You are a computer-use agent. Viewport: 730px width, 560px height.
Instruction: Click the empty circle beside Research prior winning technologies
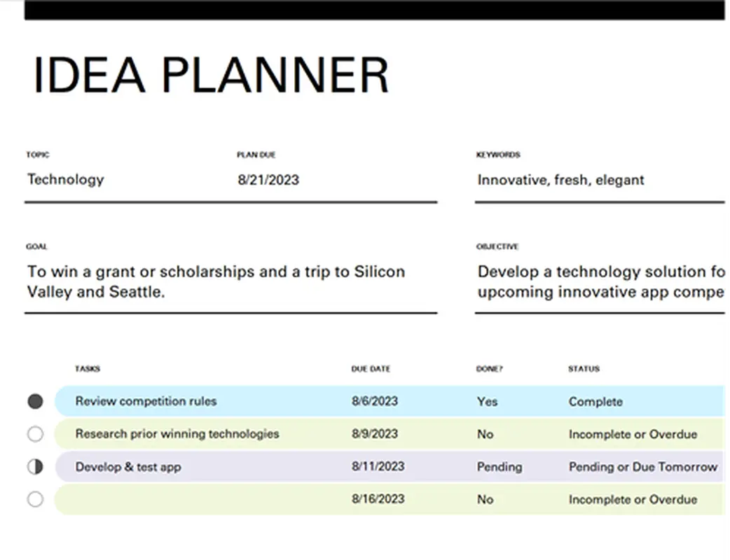pos(35,434)
